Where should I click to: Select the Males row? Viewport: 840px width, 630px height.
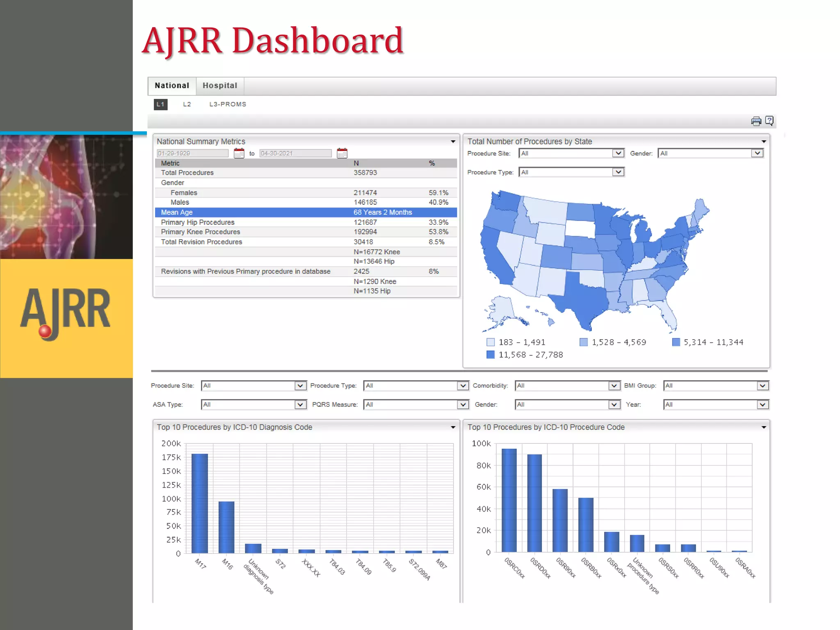click(x=306, y=202)
